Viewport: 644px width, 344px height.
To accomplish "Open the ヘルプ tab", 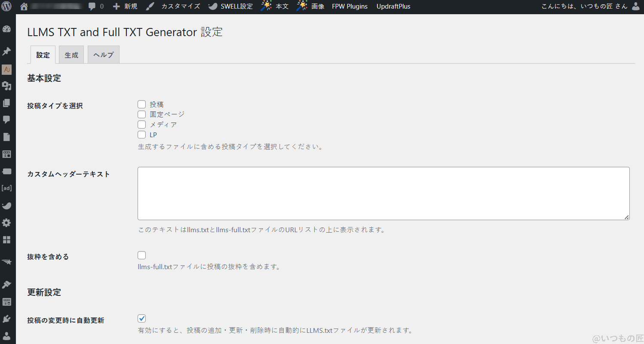I will pyautogui.click(x=103, y=54).
